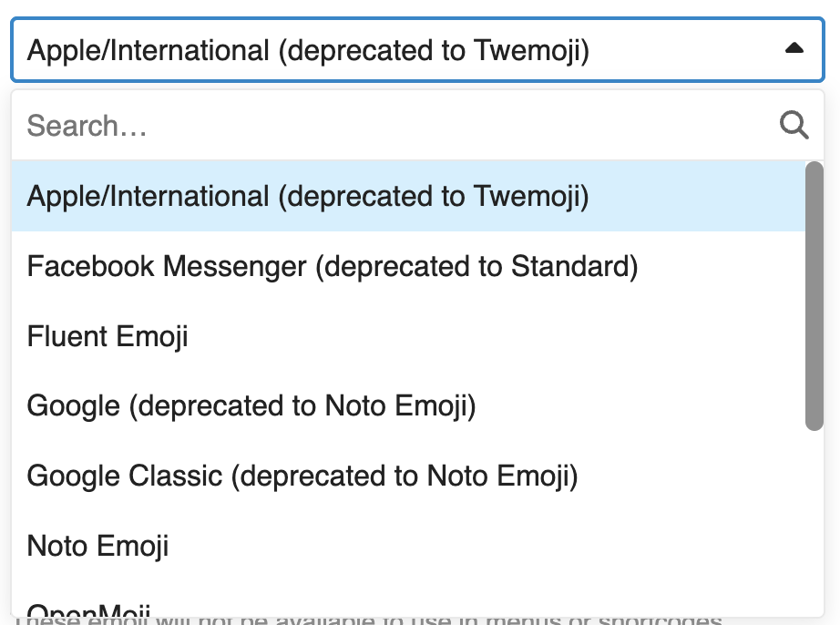Screen dimensions: 840x625
Task: Select Google Classic (deprecated to Noto Emoji)
Action: [302, 476]
